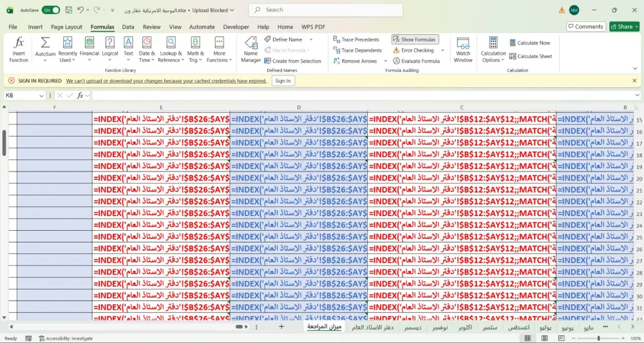Open the Comments pane
Screen dimensions: 644x343
tap(585, 26)
